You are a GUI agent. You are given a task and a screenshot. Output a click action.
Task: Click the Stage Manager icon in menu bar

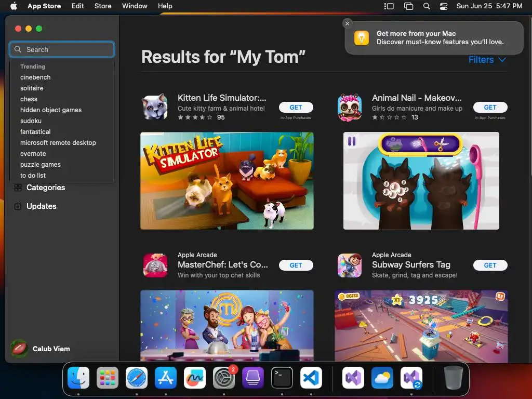coord(389,6)
